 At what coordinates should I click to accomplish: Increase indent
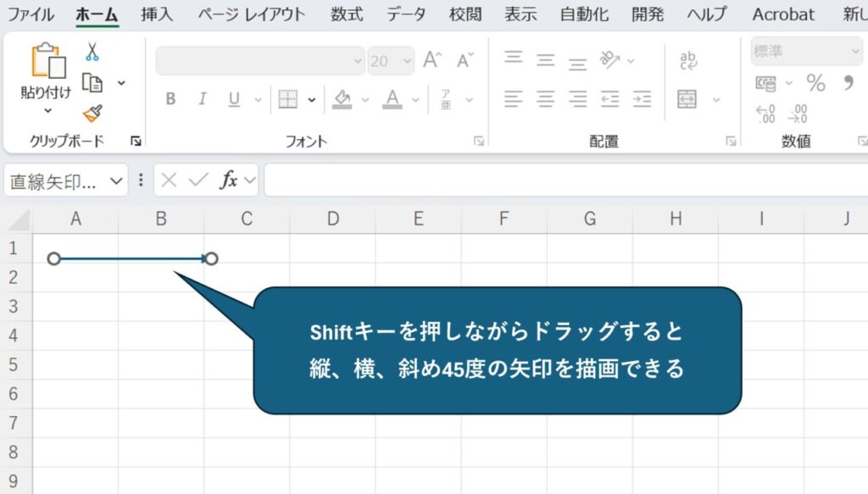coord(642,100)
